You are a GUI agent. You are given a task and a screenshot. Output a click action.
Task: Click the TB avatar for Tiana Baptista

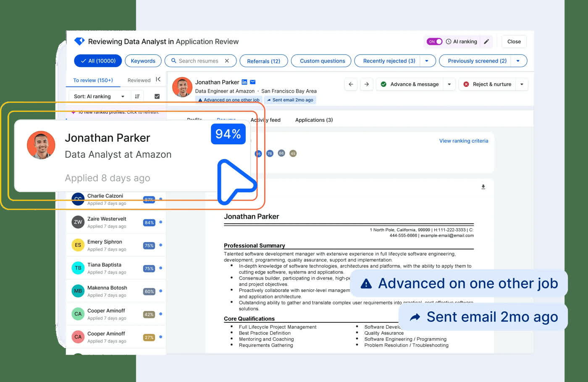pos(78,268)
